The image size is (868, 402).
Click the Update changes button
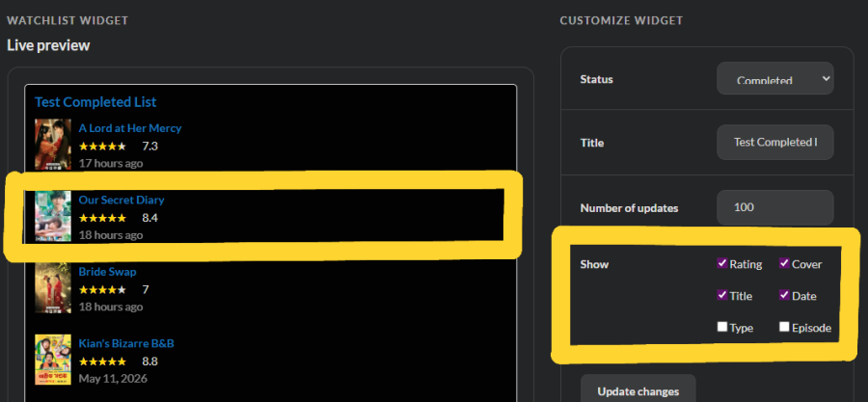coord(637,391)
